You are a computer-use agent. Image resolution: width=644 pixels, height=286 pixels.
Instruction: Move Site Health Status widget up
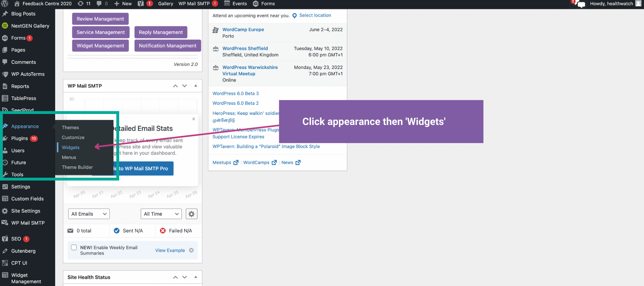click(x=175, y=277)
